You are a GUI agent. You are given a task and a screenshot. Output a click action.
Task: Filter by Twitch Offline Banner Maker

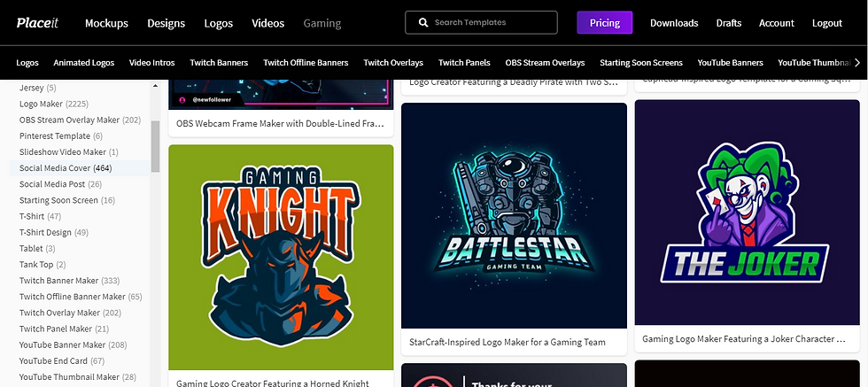[81, 296]
